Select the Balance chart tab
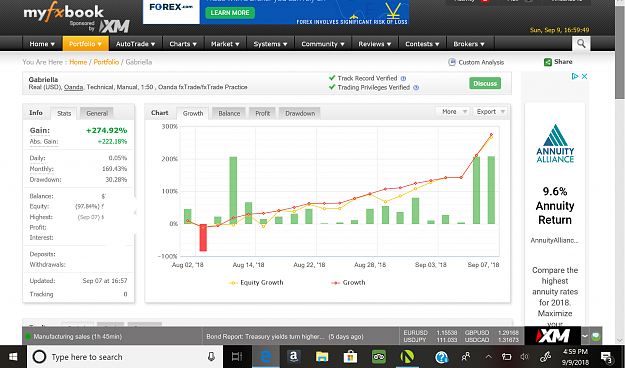Image resolution: width=625 pixels, height=368 pixels. pyautogui.click(x=229, y=113)
